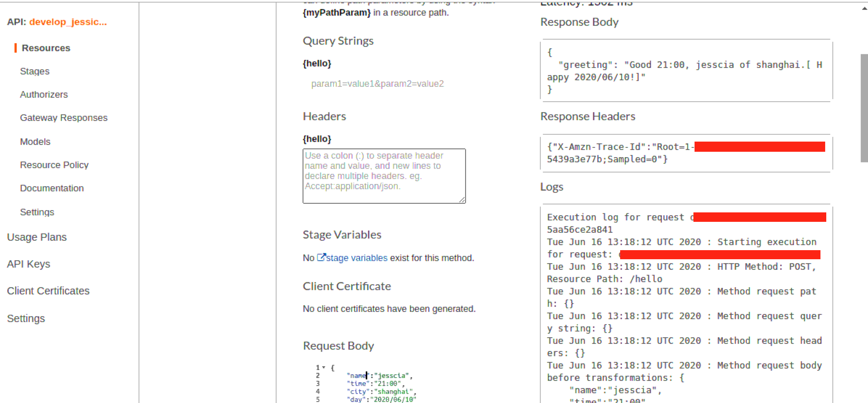Open the Gateway Responses section
Image resolution: width=868 pixels, height=403 pixels.
pos(64,117)
